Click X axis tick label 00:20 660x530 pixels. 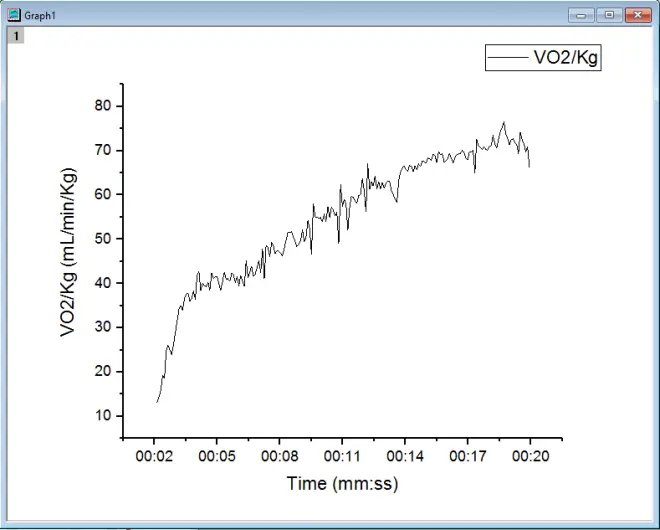[x=530, y=456]
